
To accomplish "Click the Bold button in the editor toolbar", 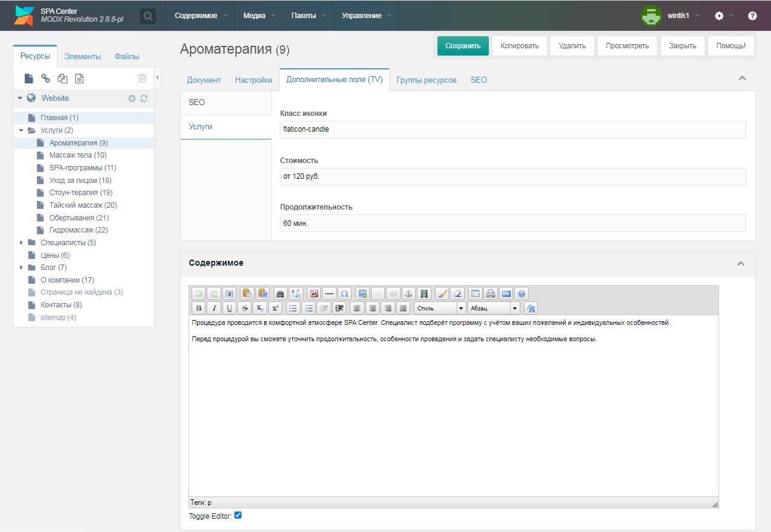I will tap(199, 308).
